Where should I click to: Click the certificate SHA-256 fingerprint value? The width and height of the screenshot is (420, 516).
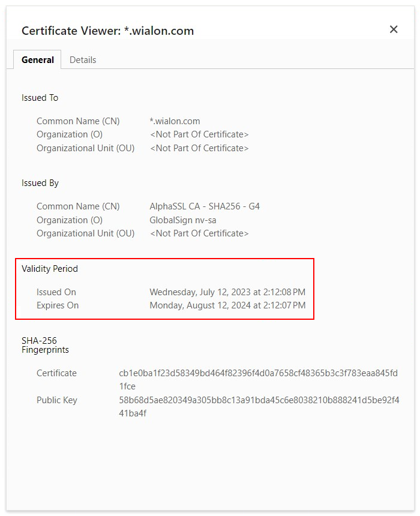click(x=259, y=379)
